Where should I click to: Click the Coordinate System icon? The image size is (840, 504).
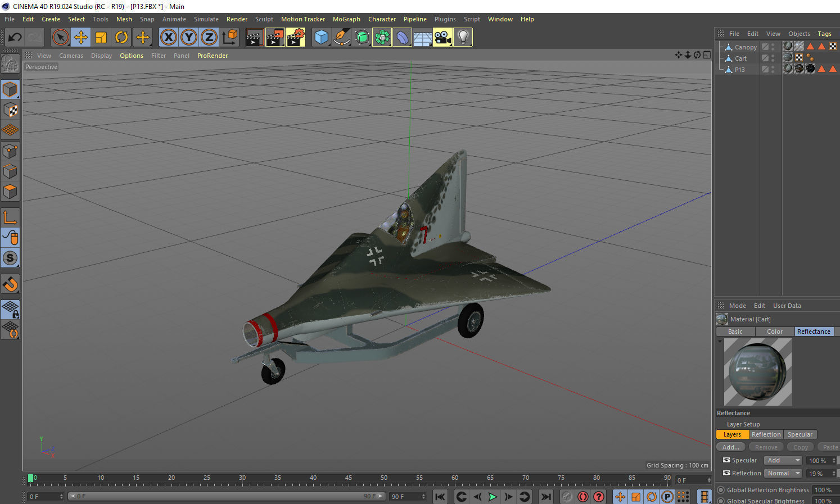coord(229,38)
